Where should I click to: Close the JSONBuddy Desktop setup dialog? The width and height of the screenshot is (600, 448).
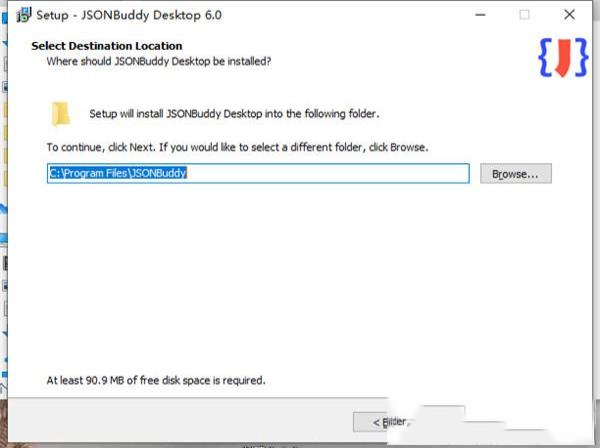(570, 15)
